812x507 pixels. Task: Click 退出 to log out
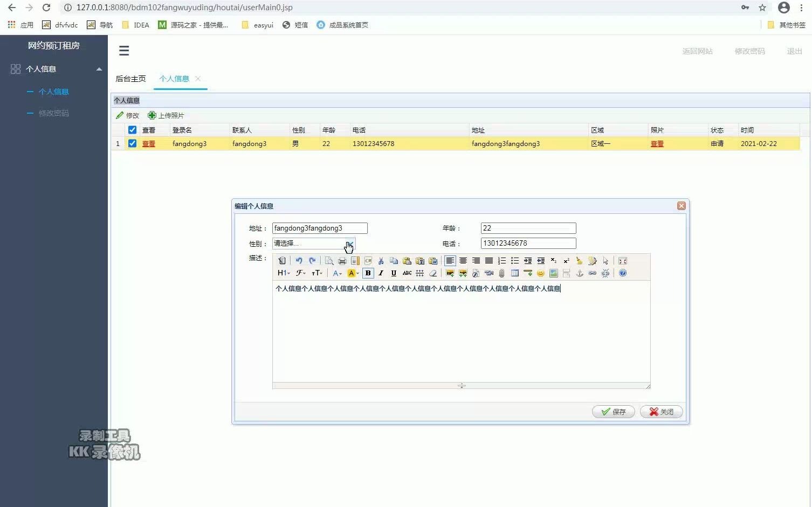pos(794,51)
